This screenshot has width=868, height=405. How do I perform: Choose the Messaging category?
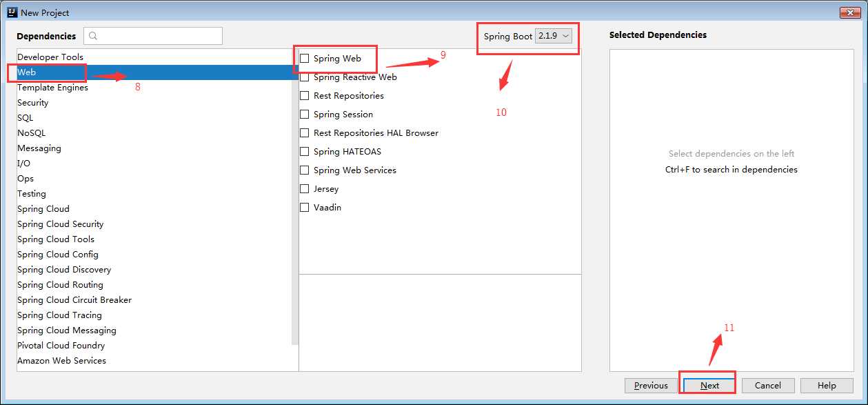154,148
